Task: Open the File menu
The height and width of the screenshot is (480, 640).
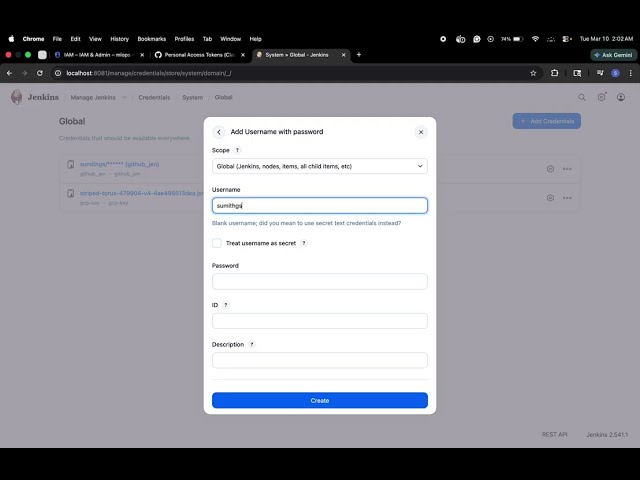Action: coord(57,39)
